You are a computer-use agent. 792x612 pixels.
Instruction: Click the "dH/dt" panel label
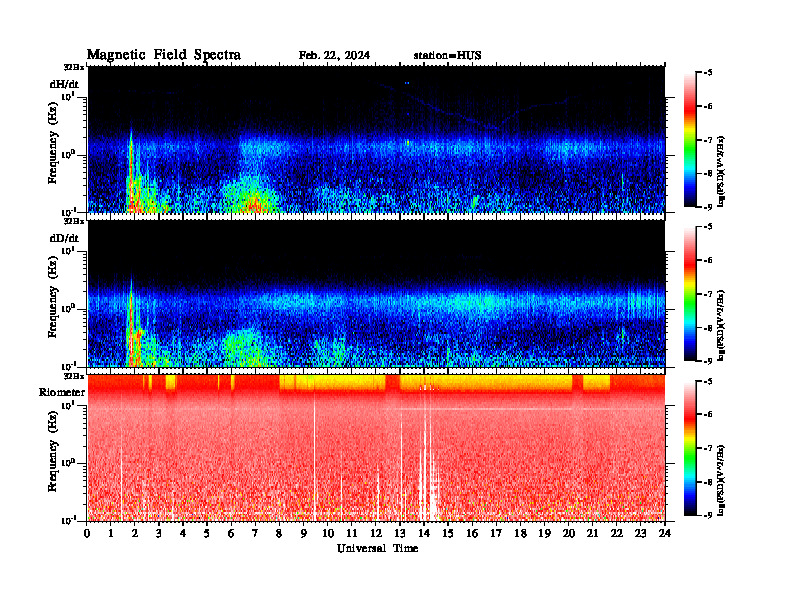click(x=64, y=84)
